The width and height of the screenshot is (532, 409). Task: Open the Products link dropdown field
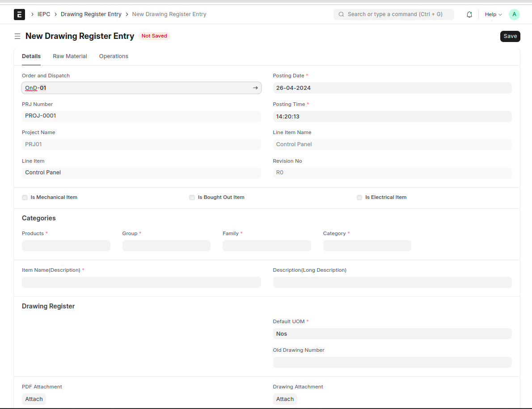click(66, 246)
